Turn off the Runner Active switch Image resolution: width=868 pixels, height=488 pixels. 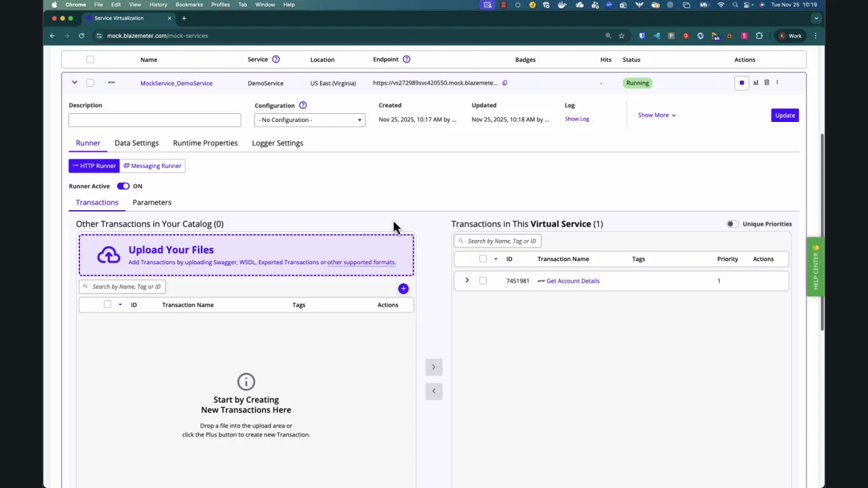(x=123, y=186)
